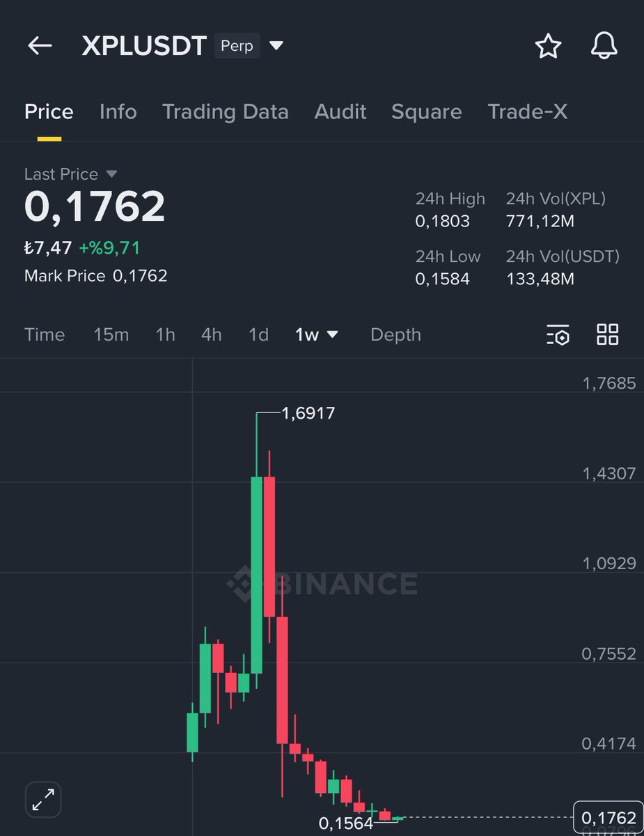Image resolution: width=644 pixels, height=836 pixels.
Task: Open chart indicator settings icon
Action: [x=558, y=334]
